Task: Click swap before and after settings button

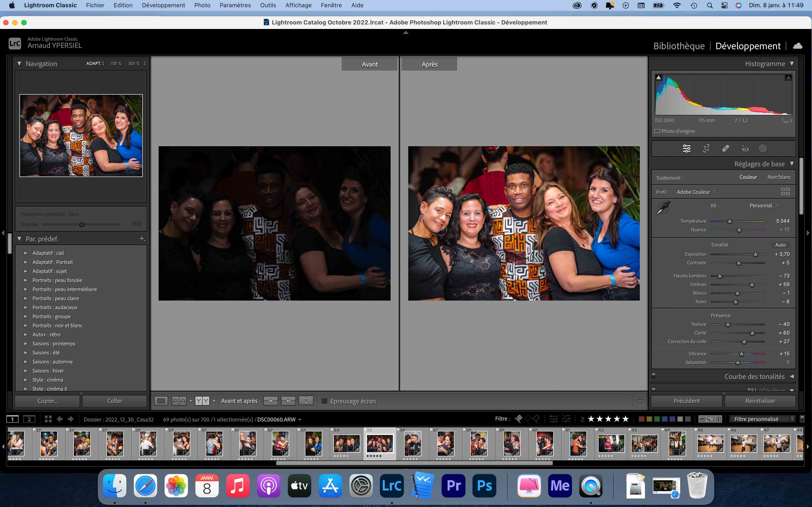Action: [x=306, y=401]
